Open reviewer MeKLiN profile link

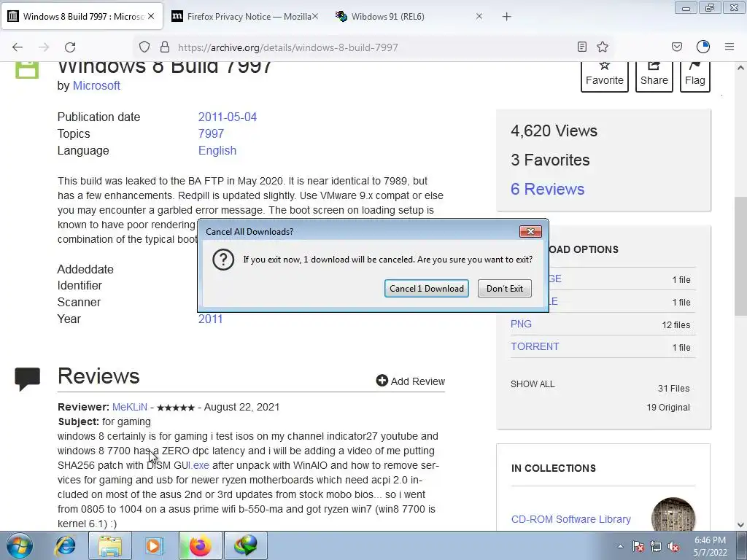click(x=130, y=407)
